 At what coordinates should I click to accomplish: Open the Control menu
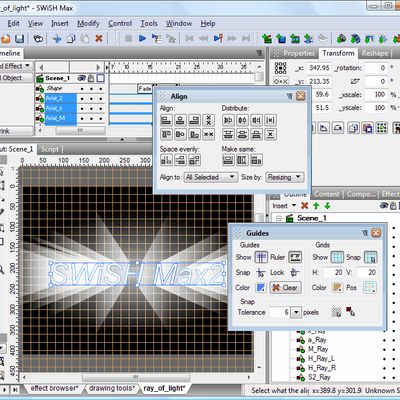coord(120,23)
